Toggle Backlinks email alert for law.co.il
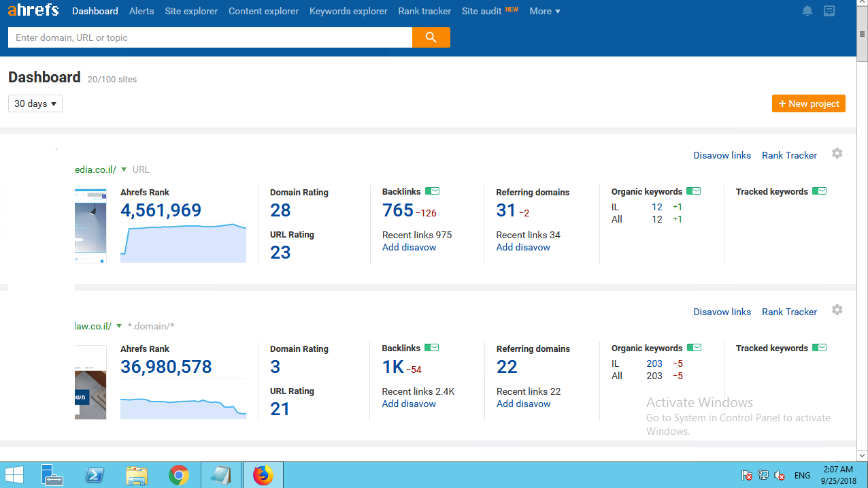The image size is (868, 488). pos(432,348)
